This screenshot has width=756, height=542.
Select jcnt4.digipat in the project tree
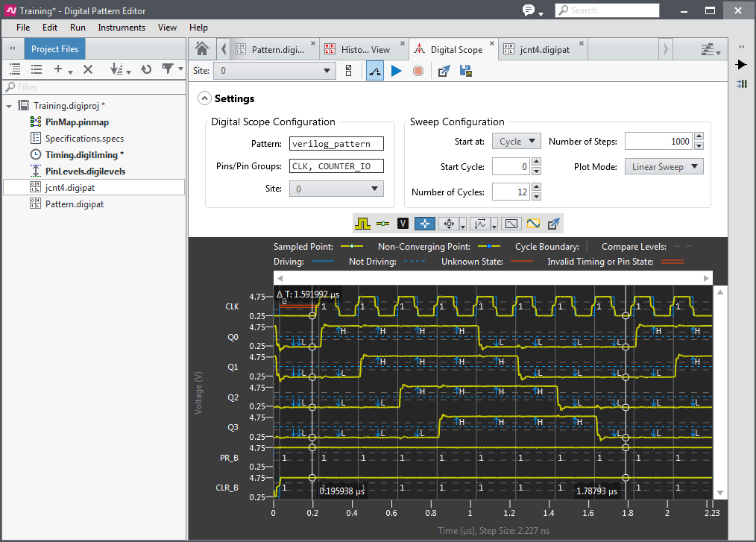coord(70,188)
